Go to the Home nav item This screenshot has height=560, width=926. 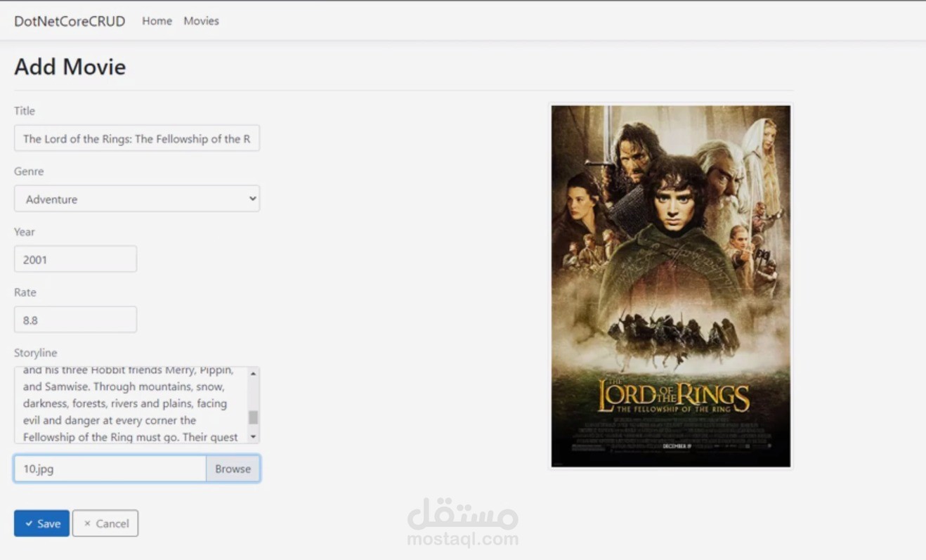(x=157, y=21)
